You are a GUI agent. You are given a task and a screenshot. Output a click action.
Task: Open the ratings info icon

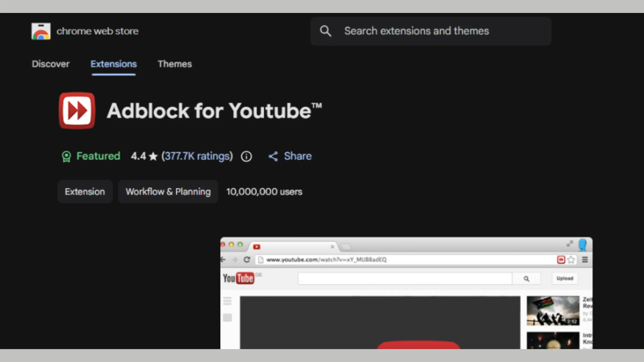pyautogui.click(x=246, y=157)
